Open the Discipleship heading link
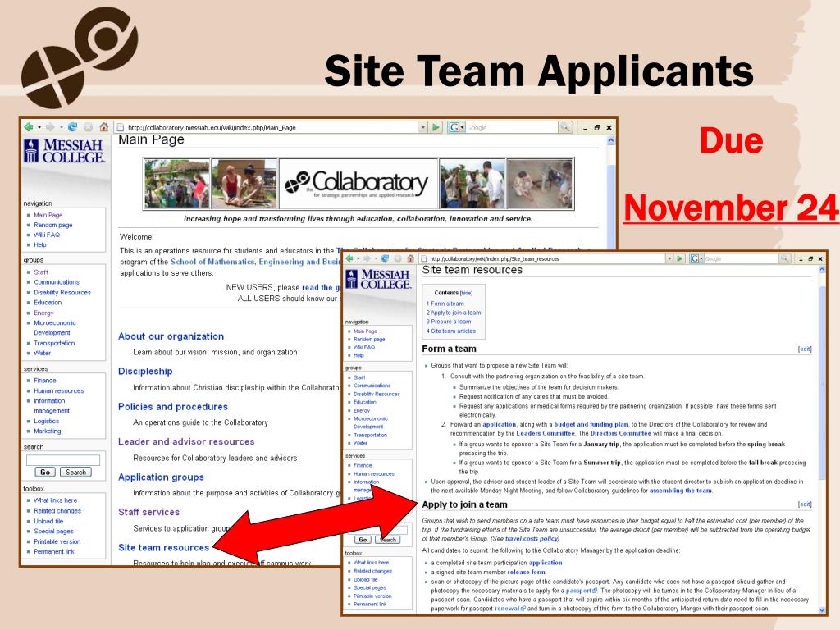 (145, 372)
